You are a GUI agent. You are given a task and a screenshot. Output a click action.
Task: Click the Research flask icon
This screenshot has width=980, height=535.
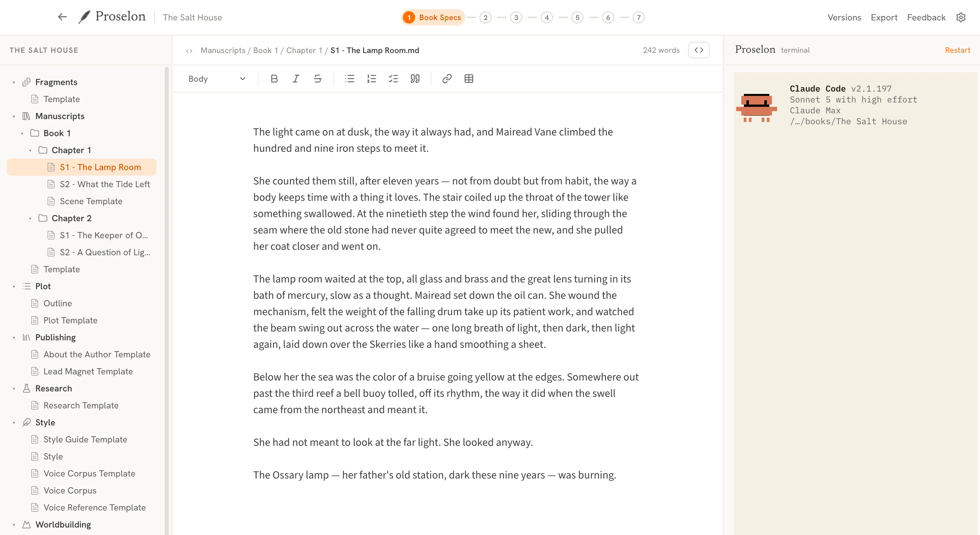26,388
